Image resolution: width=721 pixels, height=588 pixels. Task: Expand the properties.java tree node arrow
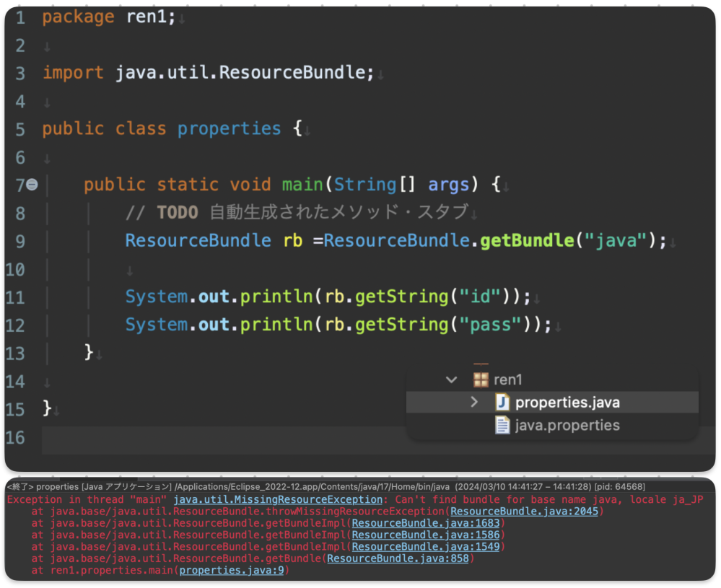coord(474,402)
